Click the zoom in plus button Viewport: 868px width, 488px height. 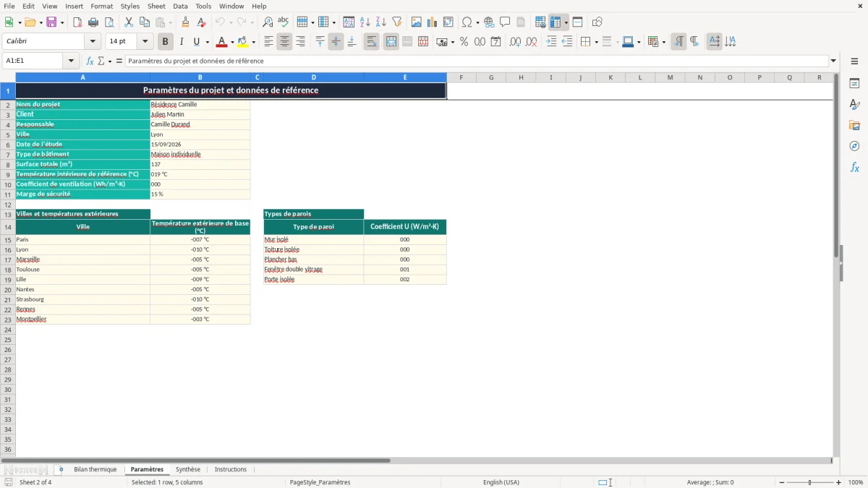839,482
